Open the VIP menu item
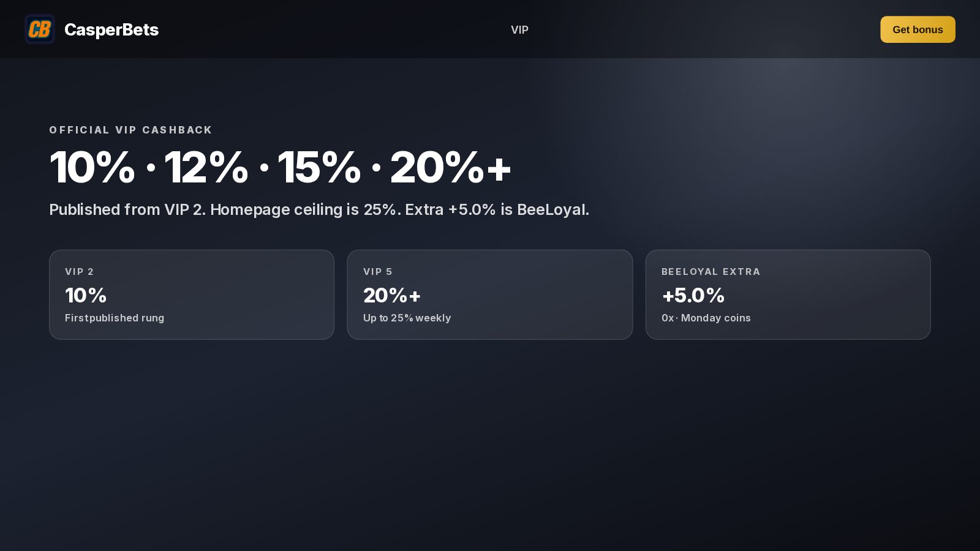This screenshot has width=980, height=551. click(519, 29)
